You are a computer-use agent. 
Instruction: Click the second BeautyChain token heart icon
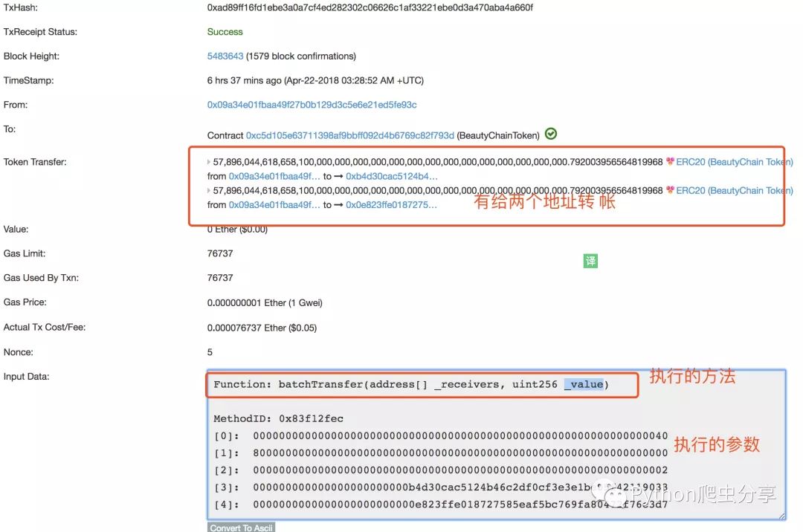(x=670, y=190)
